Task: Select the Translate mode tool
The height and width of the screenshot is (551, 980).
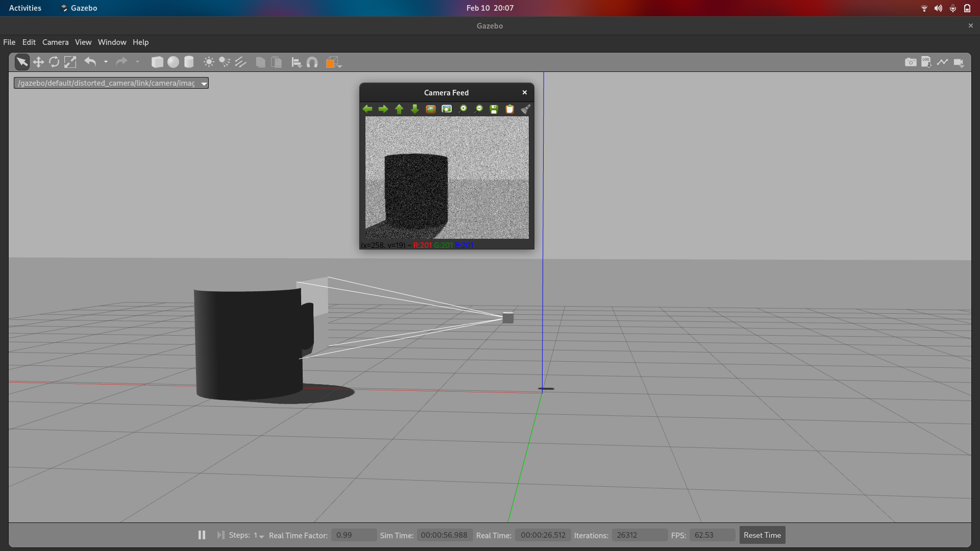Action: click(x=38, y=62)
